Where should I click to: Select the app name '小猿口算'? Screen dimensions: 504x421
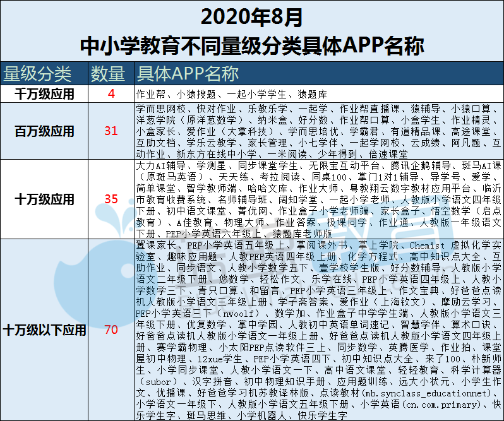tap(472, 109)
